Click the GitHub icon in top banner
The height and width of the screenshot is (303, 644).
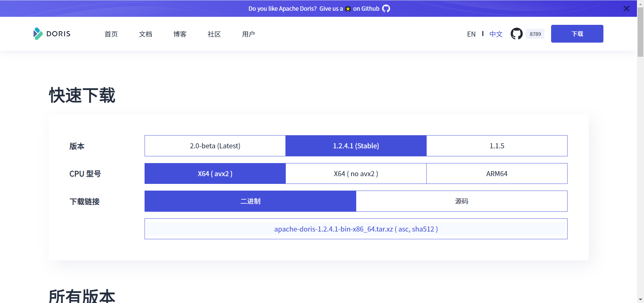point(386,8)
